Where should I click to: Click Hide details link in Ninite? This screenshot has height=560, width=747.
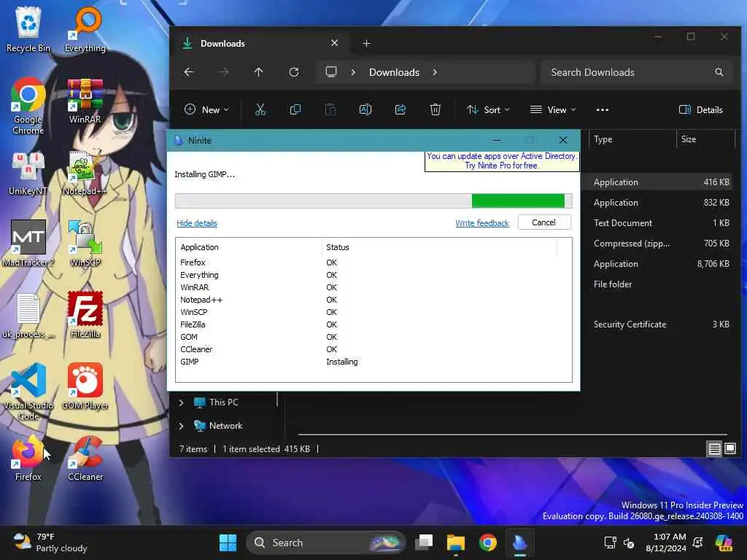click(197, 223)
